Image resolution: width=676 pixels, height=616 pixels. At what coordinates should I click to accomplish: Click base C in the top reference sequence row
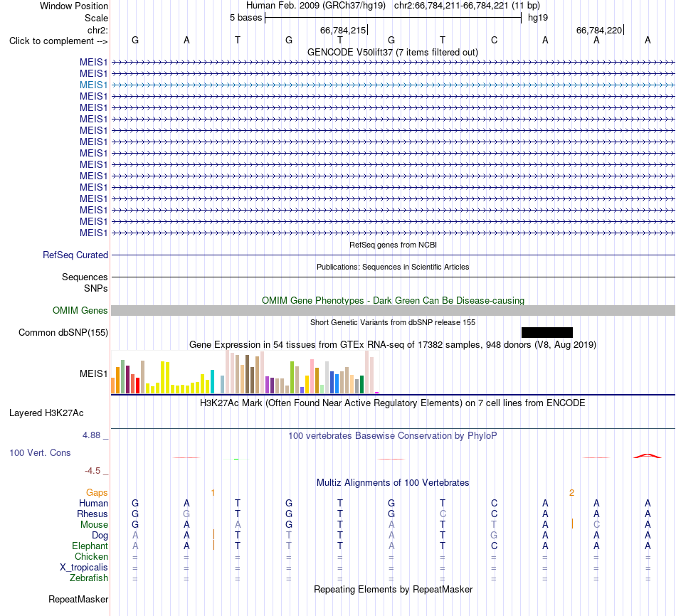[494, 40]
